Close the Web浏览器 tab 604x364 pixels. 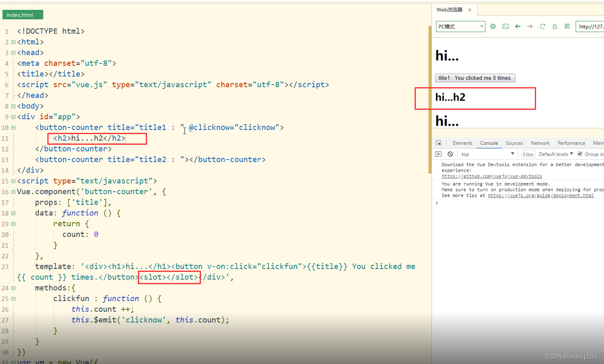470,10
